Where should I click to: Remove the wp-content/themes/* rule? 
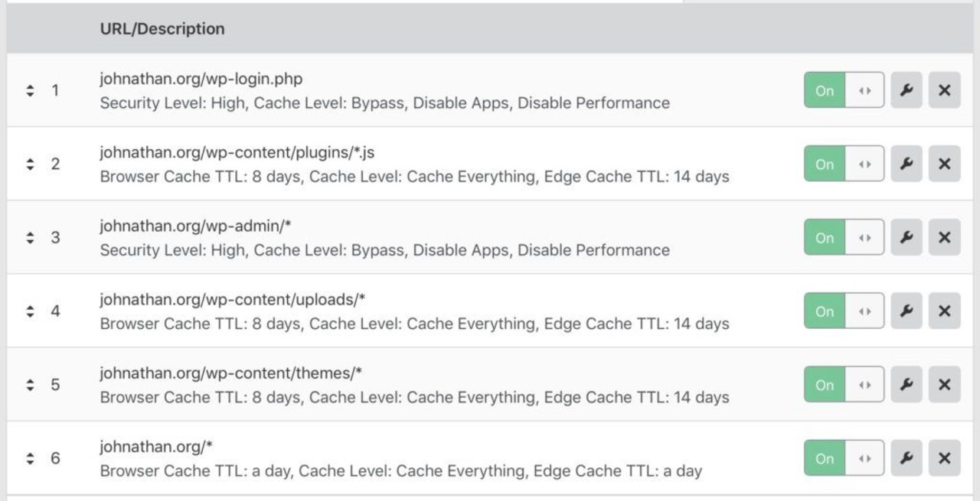coord(944,384)
